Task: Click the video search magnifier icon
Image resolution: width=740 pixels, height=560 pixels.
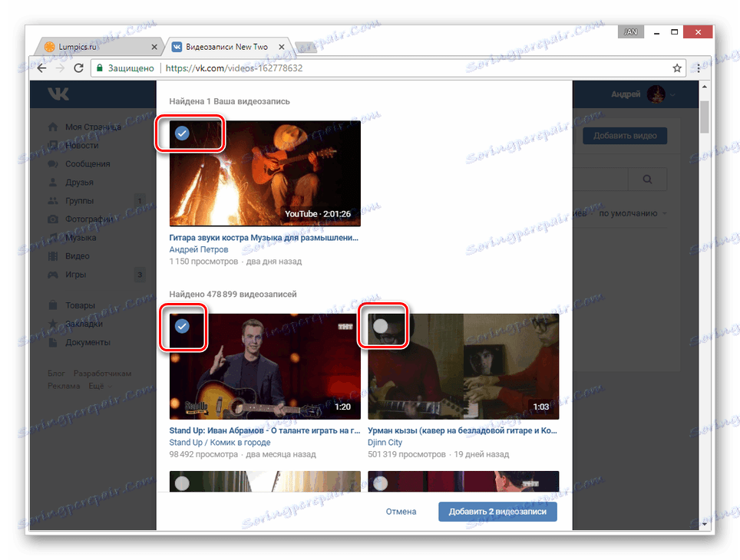Action: (648, 180)
